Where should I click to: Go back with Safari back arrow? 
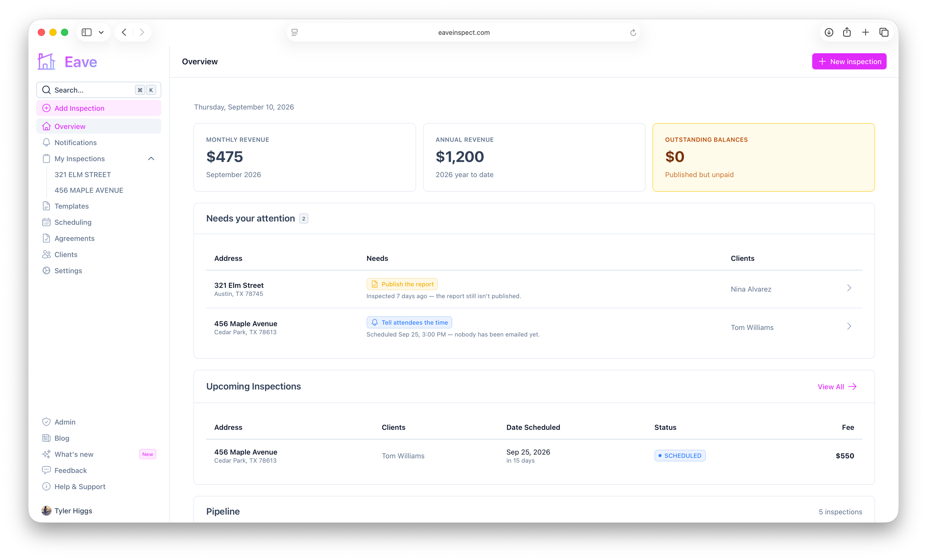click(x=124, y=32)
